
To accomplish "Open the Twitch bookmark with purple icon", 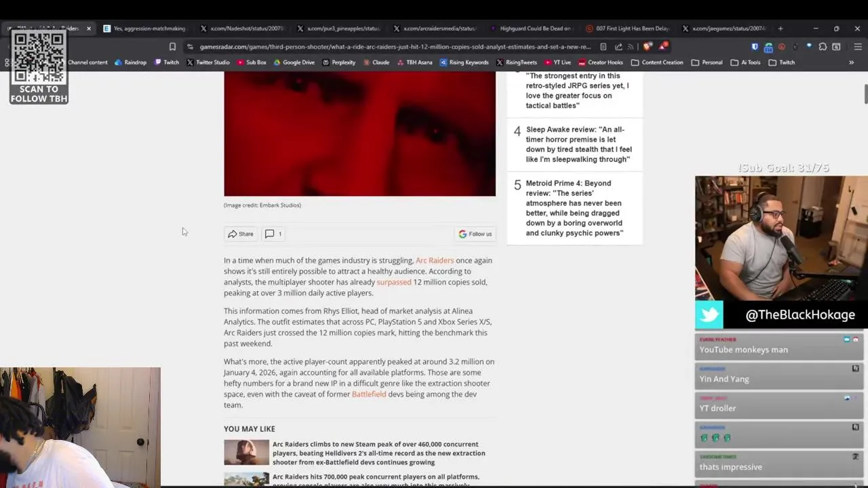I will point(167,62).
